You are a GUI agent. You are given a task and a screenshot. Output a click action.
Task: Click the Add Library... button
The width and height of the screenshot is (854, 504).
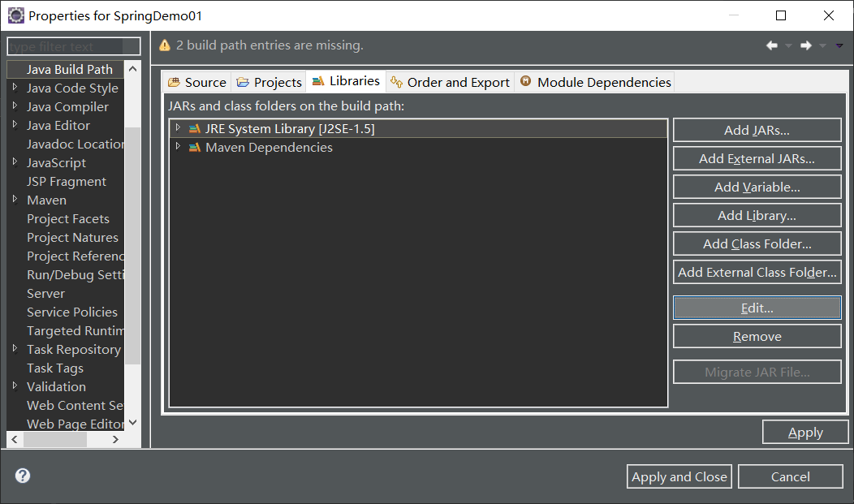(x=757, y=215)
